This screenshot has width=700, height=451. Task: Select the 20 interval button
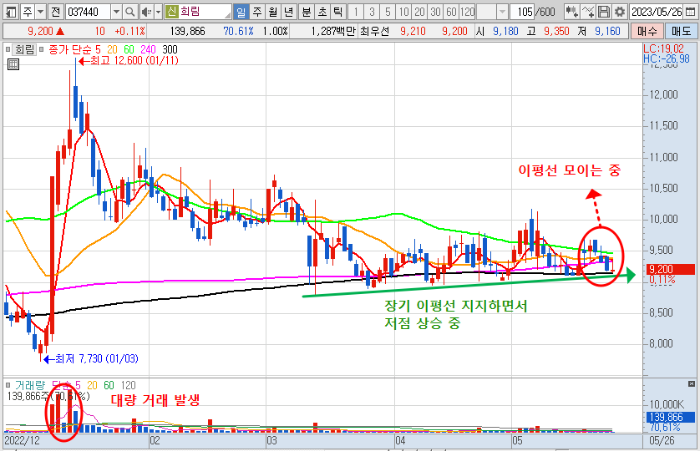(x=420, y=11)
